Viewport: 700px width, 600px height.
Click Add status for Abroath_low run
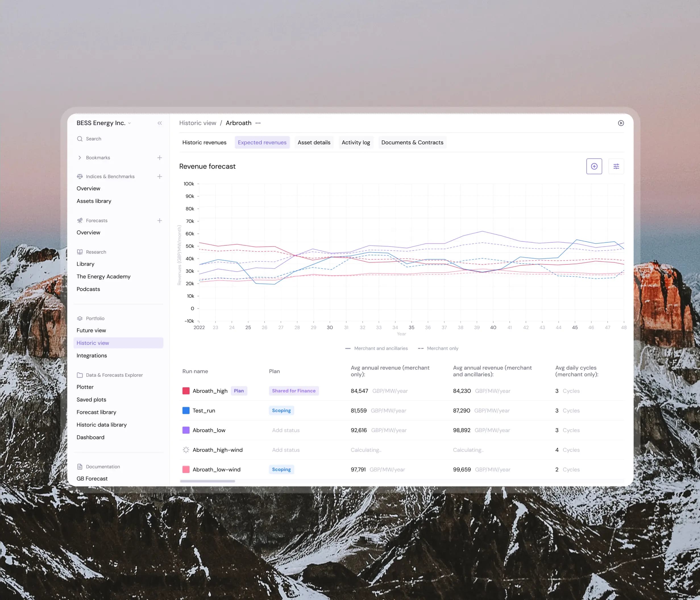click(285, 430)
